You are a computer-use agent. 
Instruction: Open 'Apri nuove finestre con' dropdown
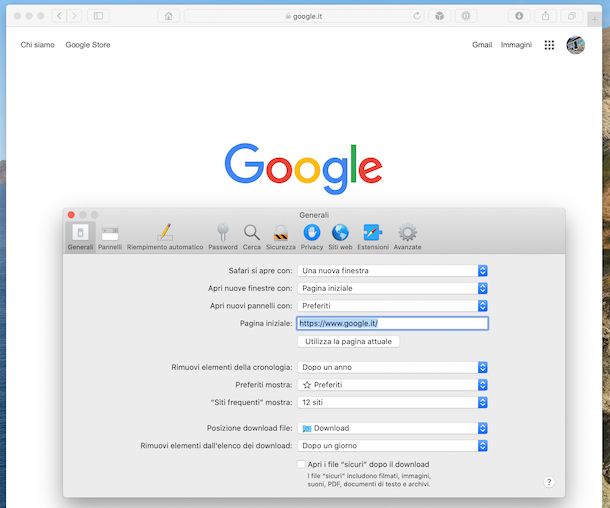[x=393, y=288]
